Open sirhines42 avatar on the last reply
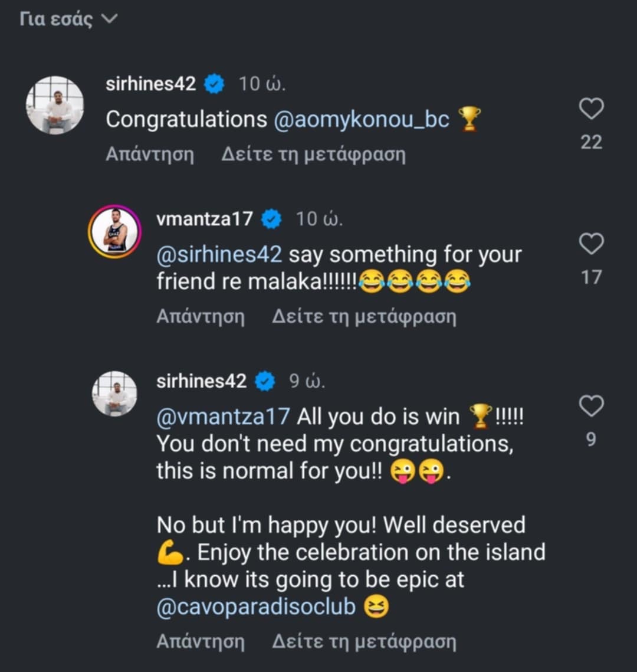 [114, 393]
